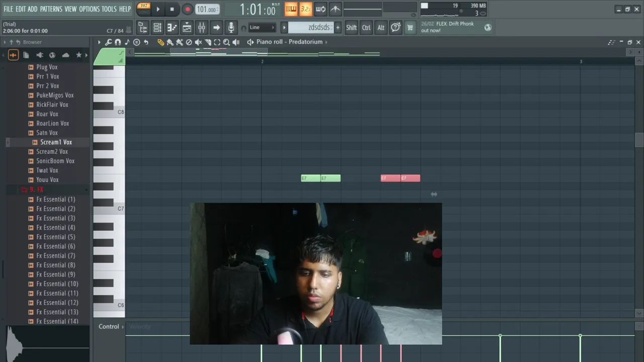Collapse the 9. FX folder
644x362 pixels.
coord(36,190)
